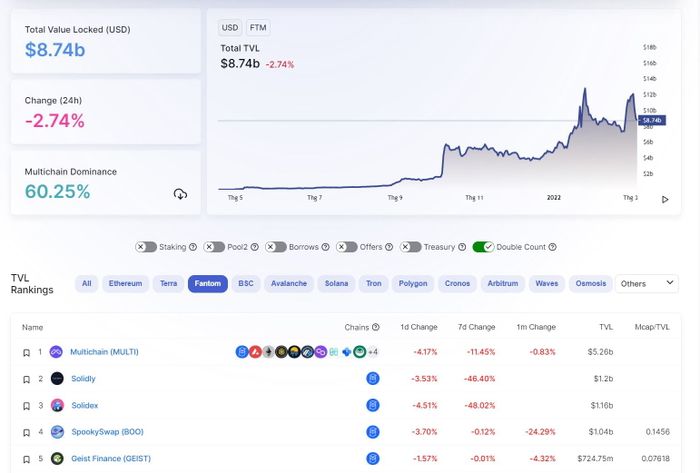Viewport: 700px width, 473px height.
Task: Switch chart denomination to USD
Action: tap(230, 28)
